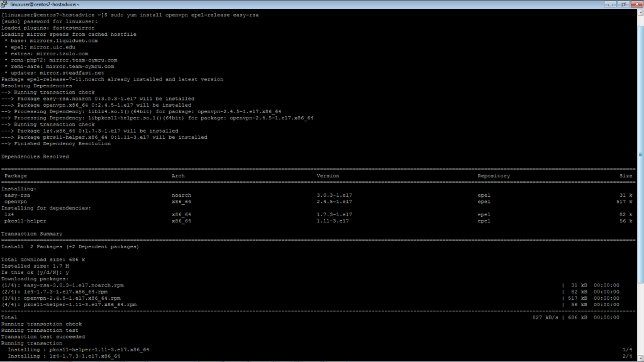Viewport: 644px width, 362px height.
Task: Open the PuTTY system menu icon
Action: point(4,4)
